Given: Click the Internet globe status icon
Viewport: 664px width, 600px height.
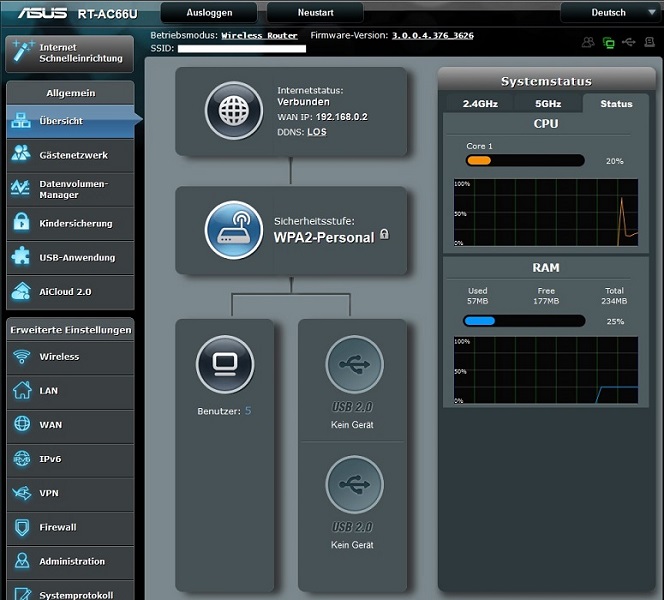Looking at the screenshot, I should click(234, 110).
